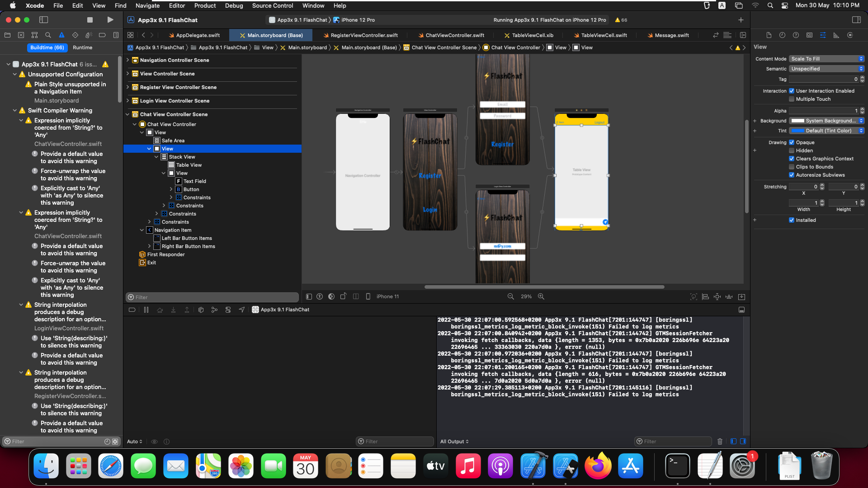This screenshot has width=868, height=488.
Task: Open the Content Mode dropdown
Action: click(x=826, y=59)
